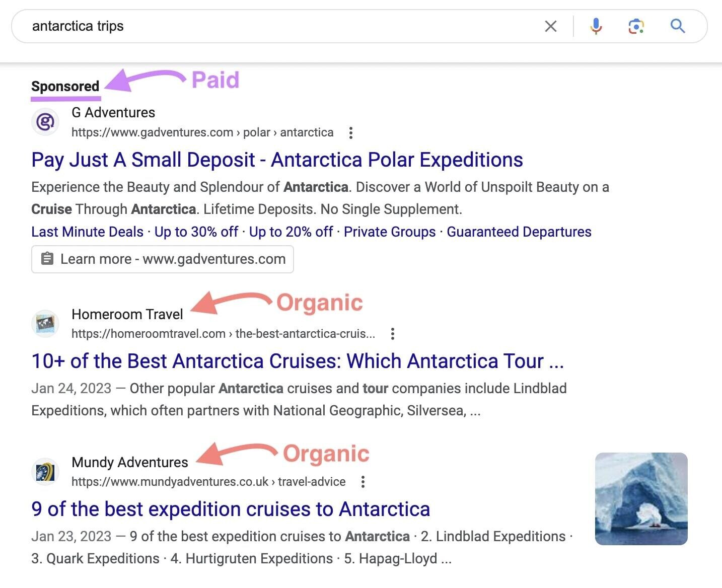Screen dimensions: 722x588
Task: Click the iceberg thumbnail image
Action: (x=641, y=499)
